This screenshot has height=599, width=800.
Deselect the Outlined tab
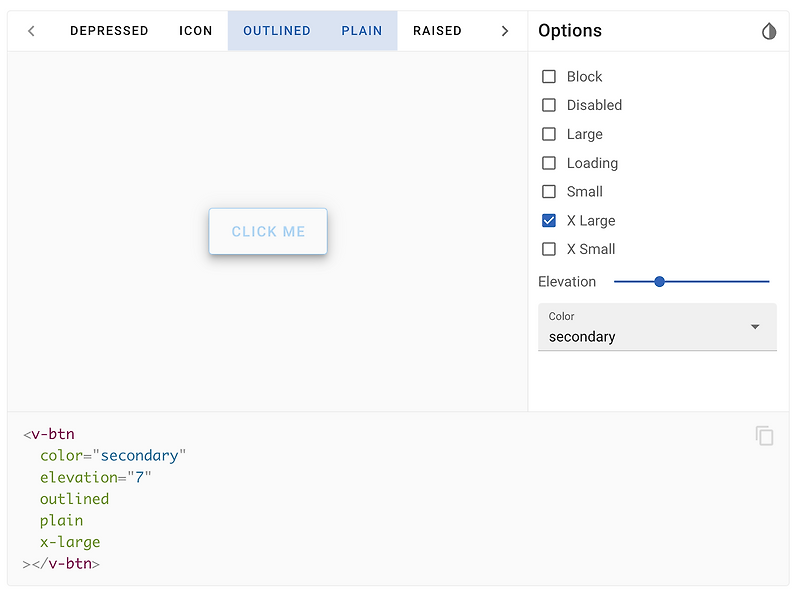(277, 31)
